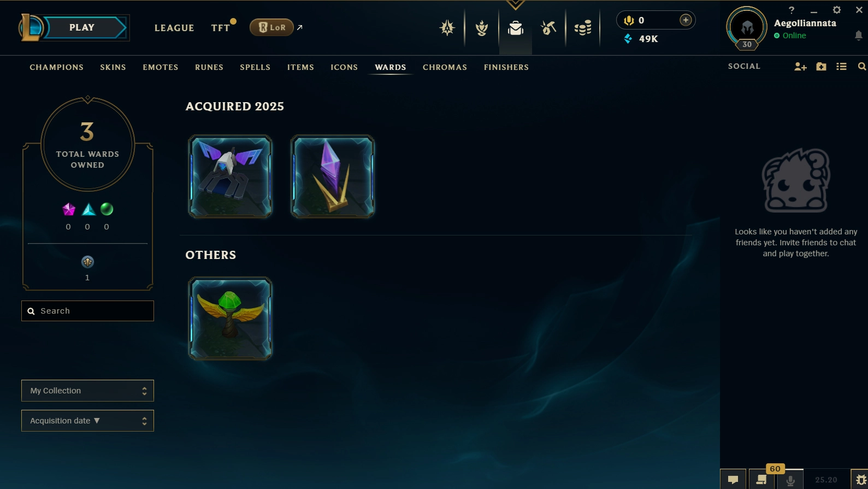This screenshot has width=868, height=489.
Task: Toggle the microphone mute icon
Action: point(790,480)
